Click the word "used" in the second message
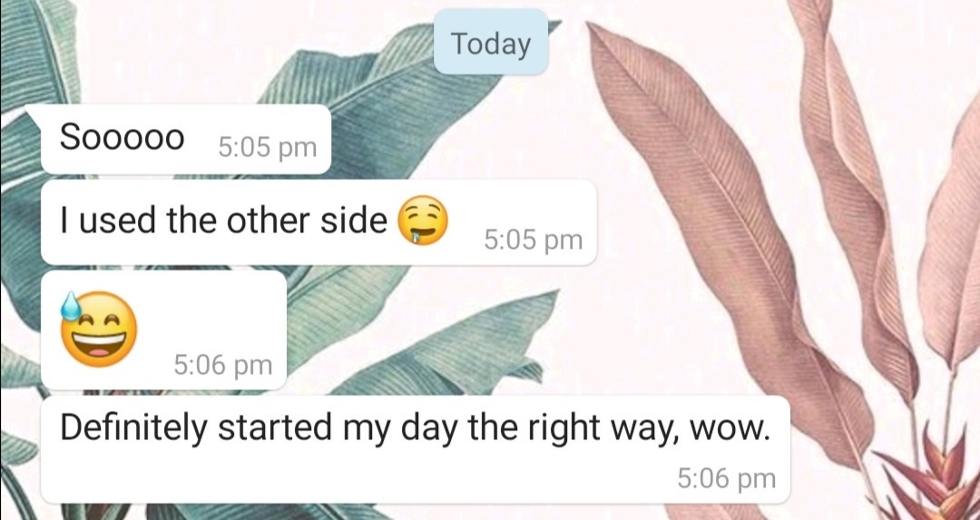The image size is (980, 520). click(119, 221)
